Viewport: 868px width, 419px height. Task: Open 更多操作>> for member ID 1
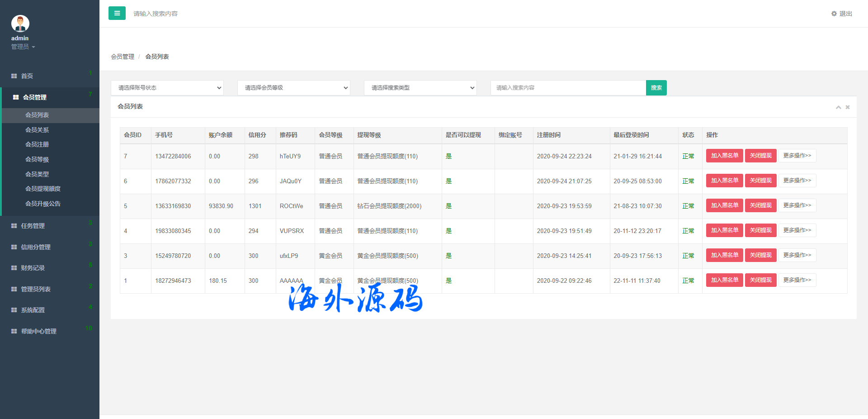click(x=797, y=280)
